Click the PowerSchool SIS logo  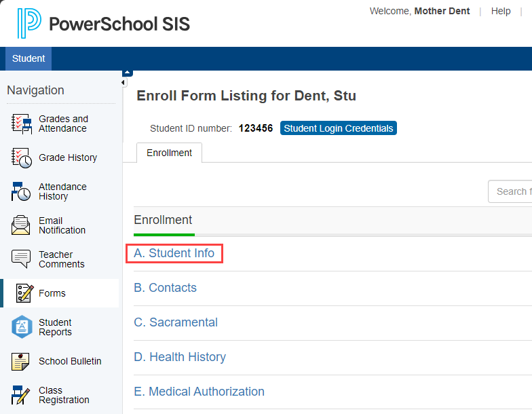103,24
